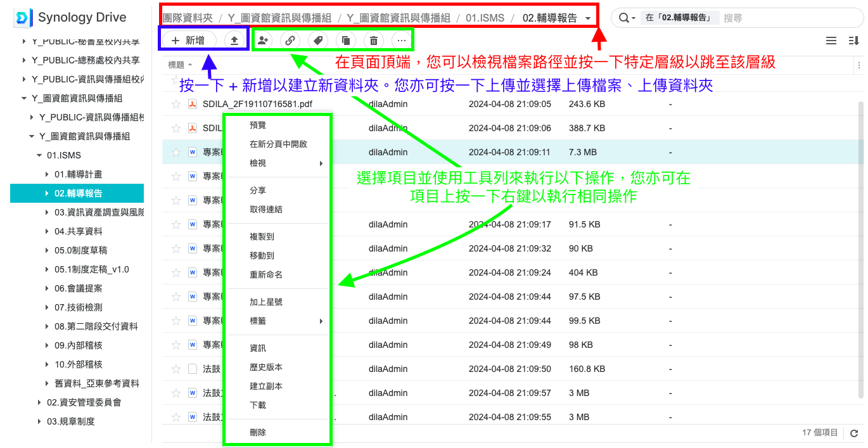This screenshot has height=448, width=868.
Task: Click the tag label icon in toolbar
Action: pyautogui.click(x=318, y=41)
